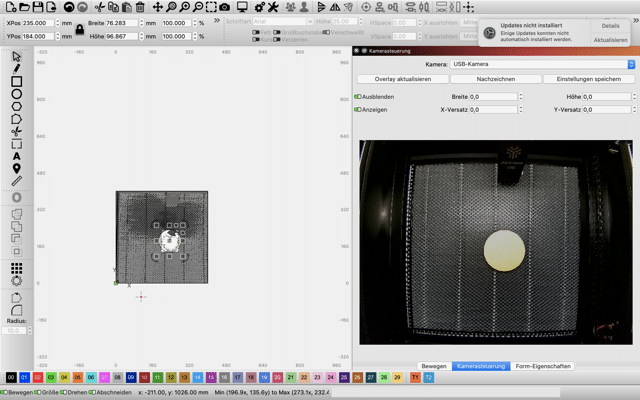Toggle the Anzeigen switch
640x400 pixels.
[x=358, y=109]
